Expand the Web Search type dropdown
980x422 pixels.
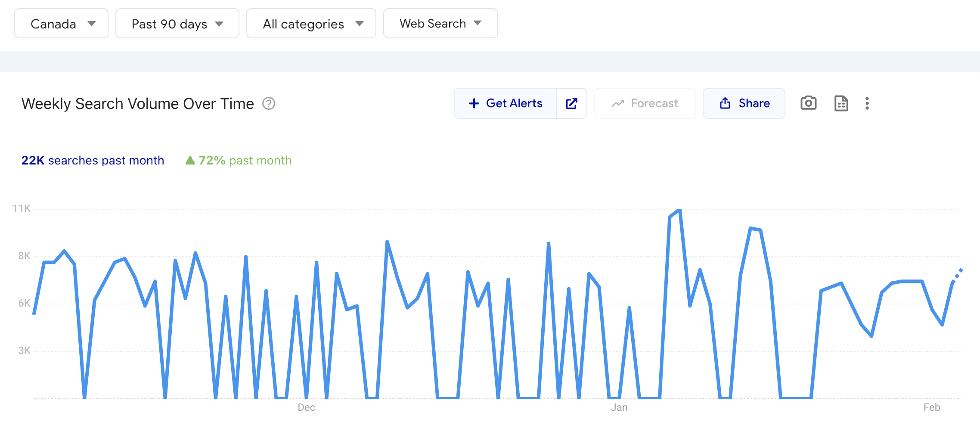coord(440,24)
